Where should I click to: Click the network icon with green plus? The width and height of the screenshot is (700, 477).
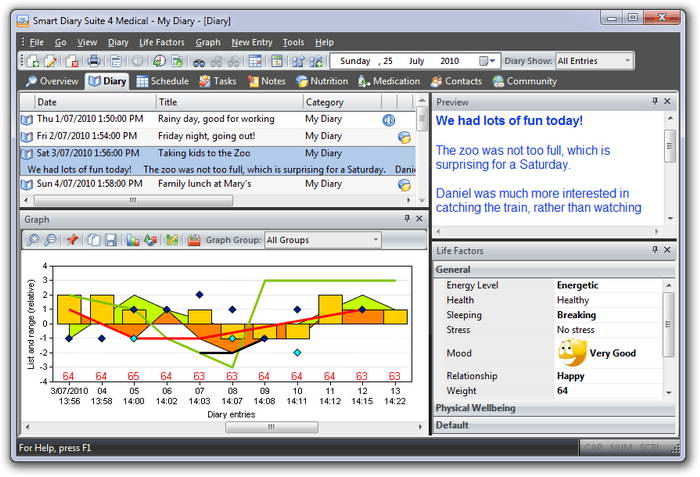[x=317, y=61]
